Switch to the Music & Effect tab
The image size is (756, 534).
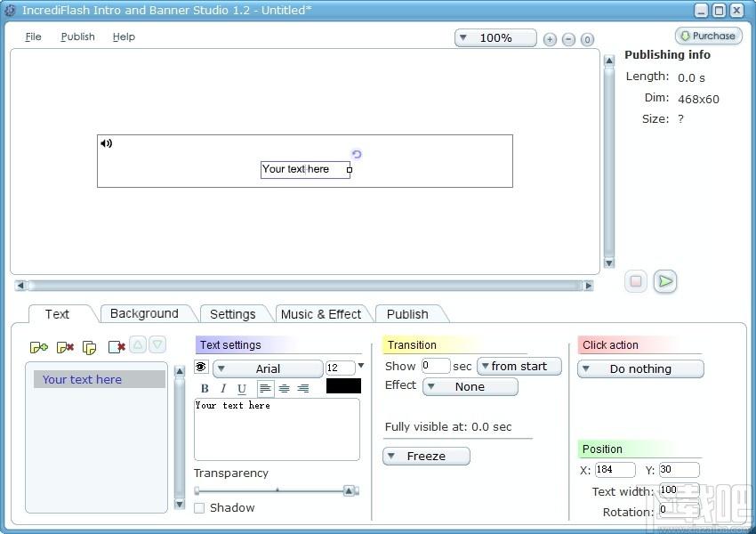click(320, 314)
